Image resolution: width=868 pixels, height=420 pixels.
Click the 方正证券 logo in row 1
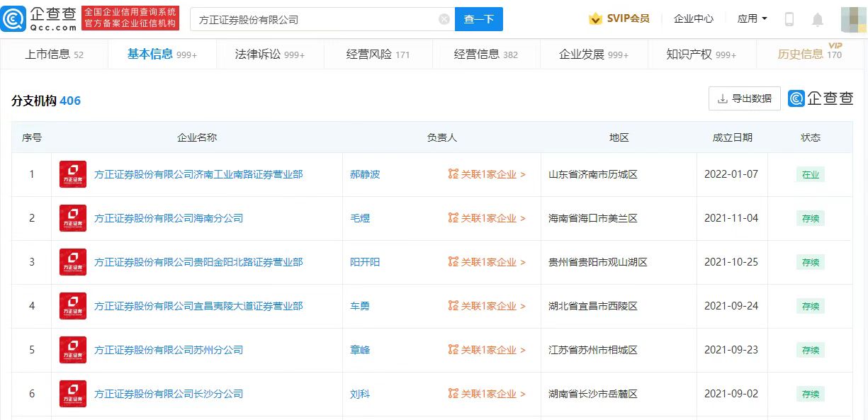(73, 174)
